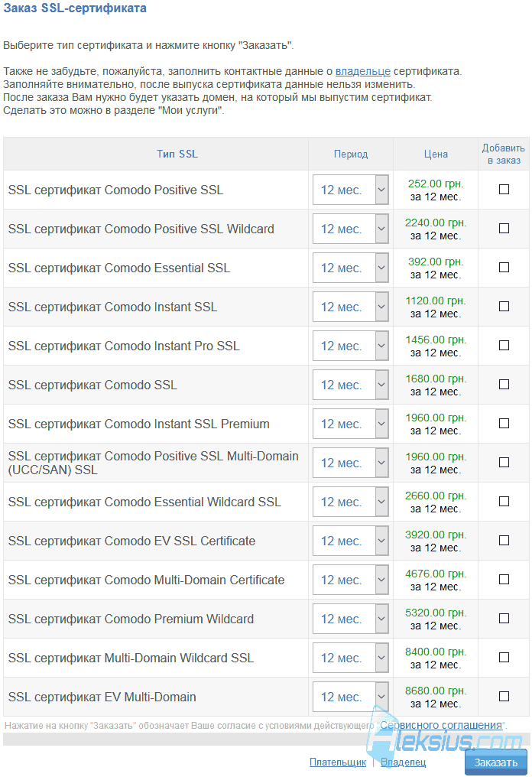Click the EV Multi-Domain certificate name
The image size is (532, 777).
point(102,697)
